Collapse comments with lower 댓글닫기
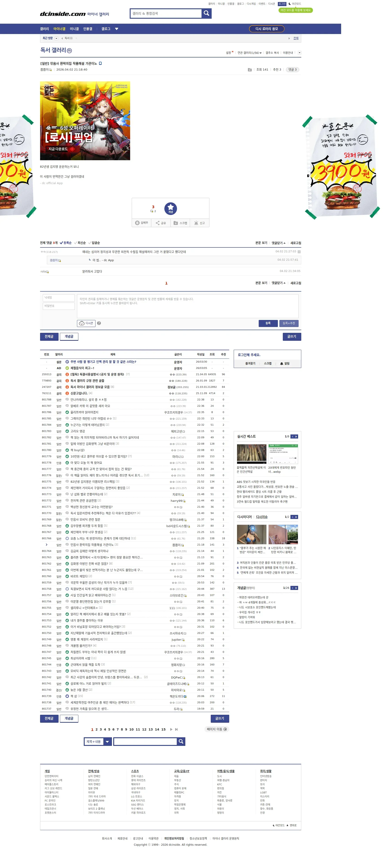Viewport: 383px width, 868px height. click(x=278, y=283)
